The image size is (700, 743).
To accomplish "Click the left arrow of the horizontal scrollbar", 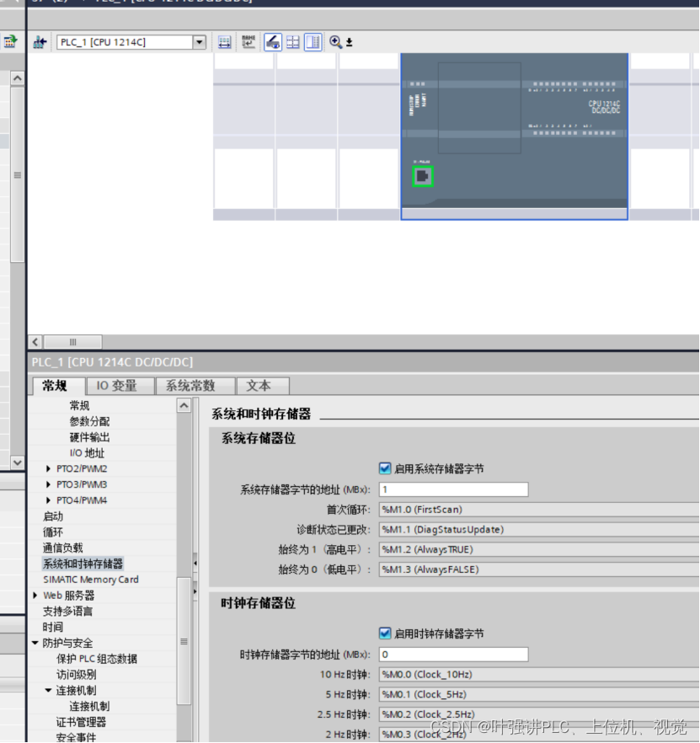I will pos(35,342).
